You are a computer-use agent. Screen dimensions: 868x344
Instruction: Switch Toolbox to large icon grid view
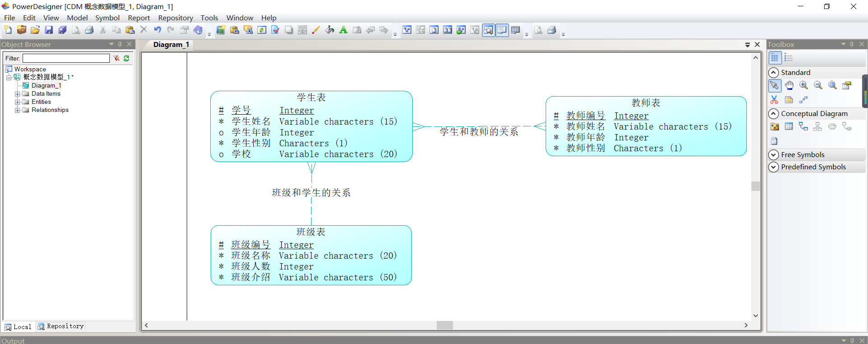point(774,58)
